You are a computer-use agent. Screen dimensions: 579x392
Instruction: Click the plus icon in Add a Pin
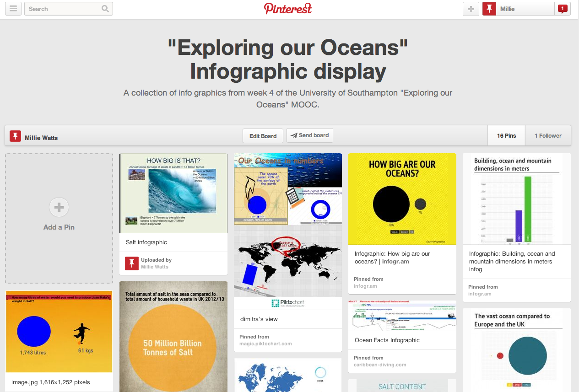click(x=59, y=207)
